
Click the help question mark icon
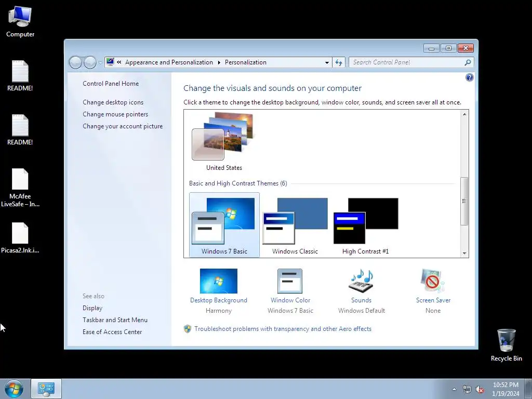tap(469, 78)
